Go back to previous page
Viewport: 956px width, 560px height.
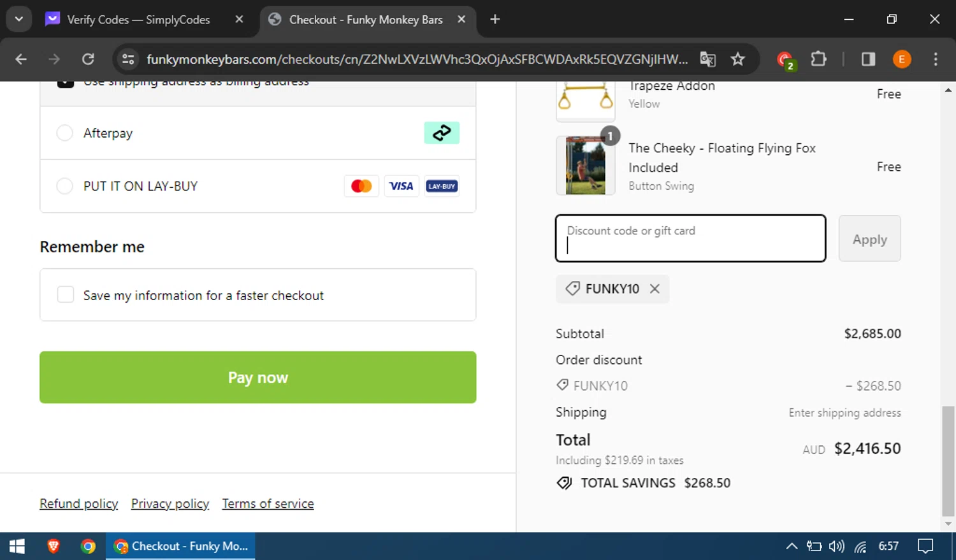[x=21, y=59]
